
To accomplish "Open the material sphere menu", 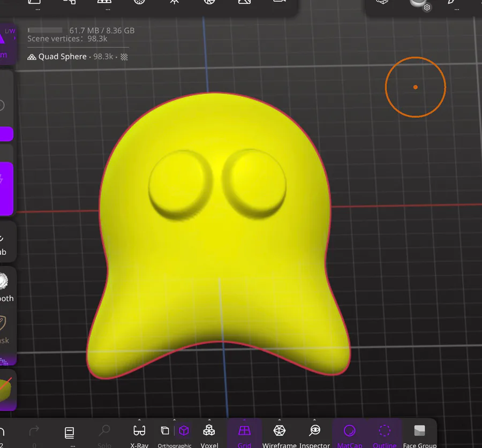I will tap(417, 3).
